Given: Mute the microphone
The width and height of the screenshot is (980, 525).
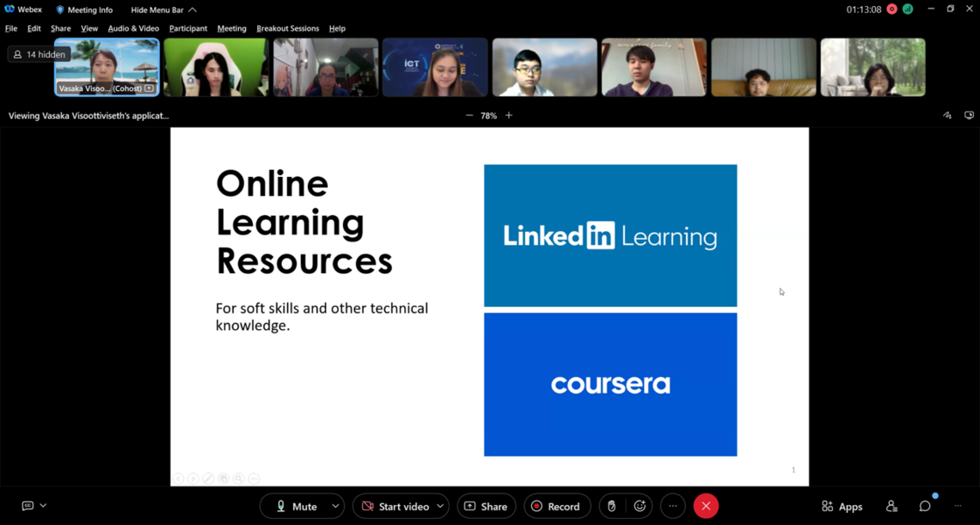Looking at the screenshot, I should coord(296,506).
